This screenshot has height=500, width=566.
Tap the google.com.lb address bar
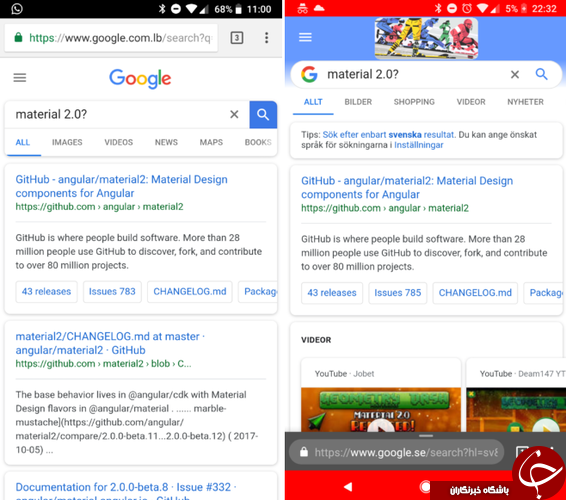(x=111, y=38)
